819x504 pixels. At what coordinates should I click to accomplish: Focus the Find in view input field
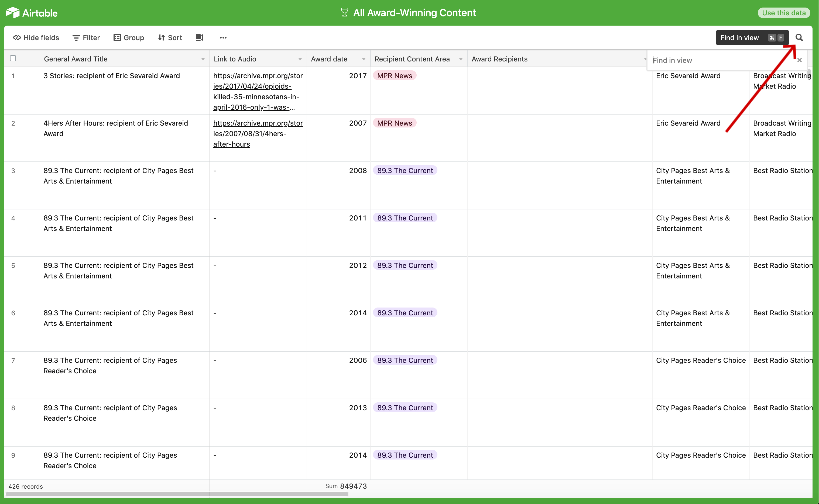click(722, 60)
